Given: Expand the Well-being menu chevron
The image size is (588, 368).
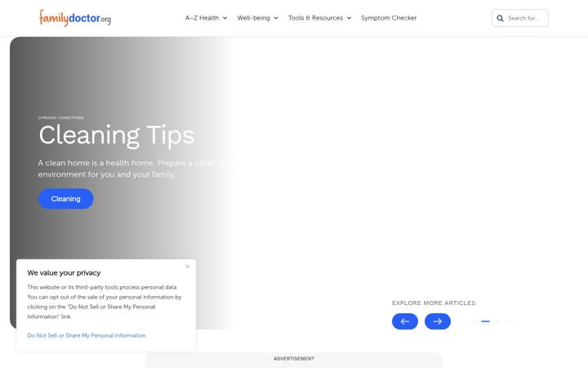Looking at the screenshot, I should click(x=276, y=18).
